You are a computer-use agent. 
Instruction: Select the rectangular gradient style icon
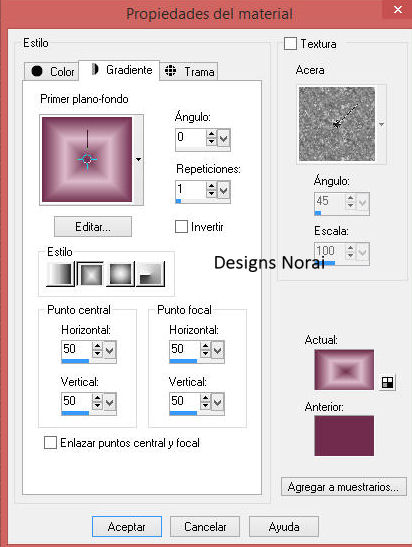(x=91, y=274)
